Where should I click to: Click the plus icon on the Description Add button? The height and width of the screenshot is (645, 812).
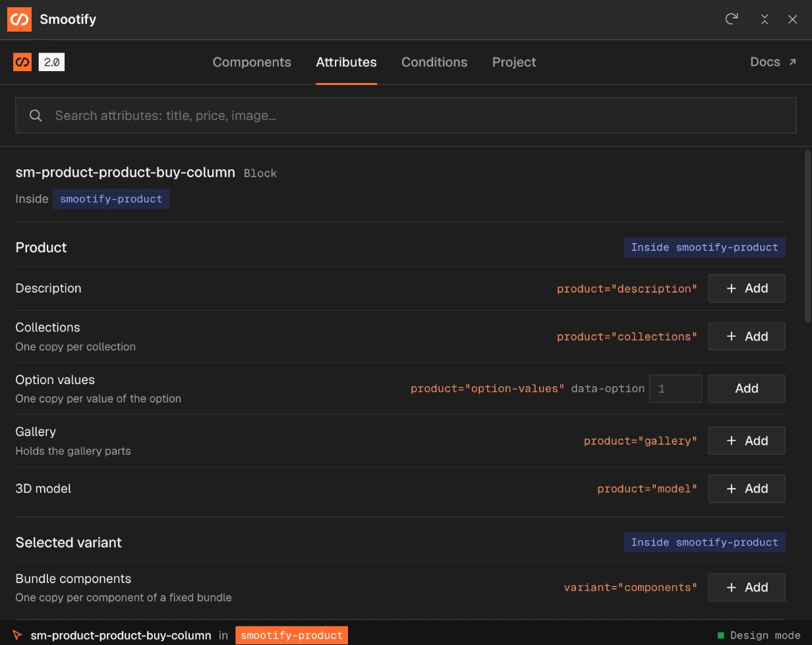coord(731,289)
